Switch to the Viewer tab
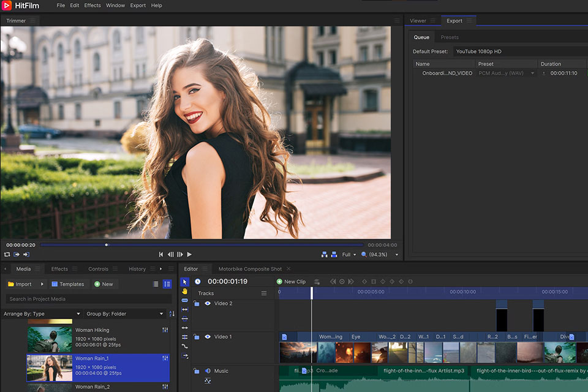The image size is (588, 392). 418,21
